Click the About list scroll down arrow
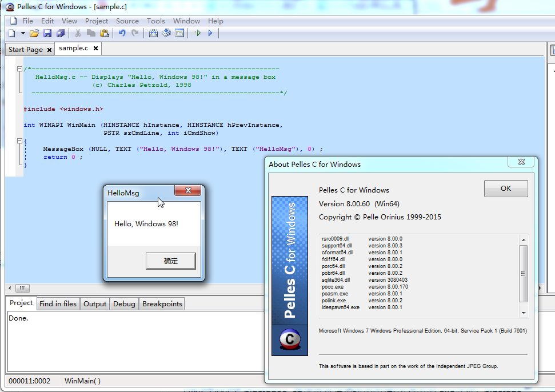This screenshot has width=555, height=392. point(524,313)
